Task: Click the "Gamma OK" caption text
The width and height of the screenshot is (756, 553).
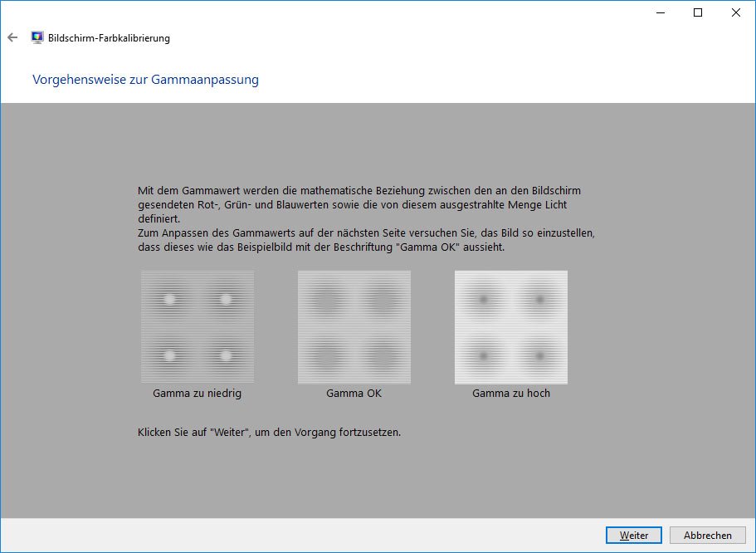Action: (x=354, y=394)
